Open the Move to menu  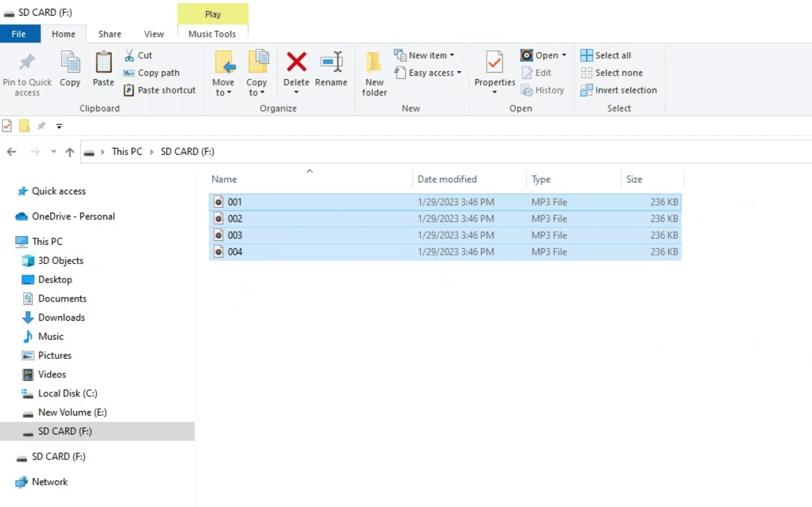pos(223,73)
